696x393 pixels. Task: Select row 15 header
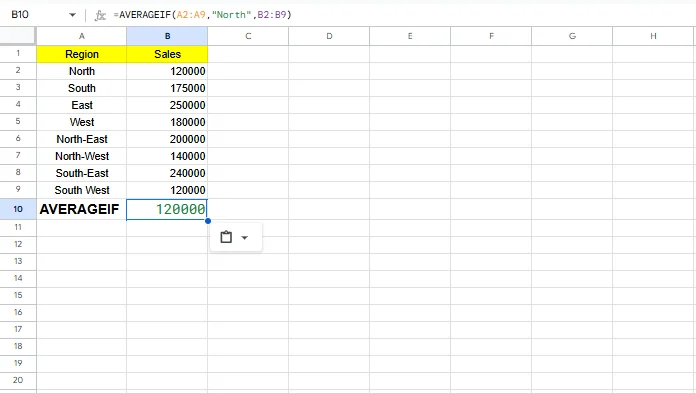(18, 295)
